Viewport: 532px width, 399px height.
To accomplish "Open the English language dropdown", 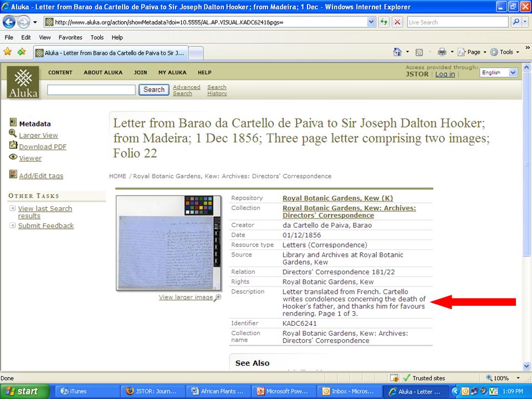I will 498,73.
